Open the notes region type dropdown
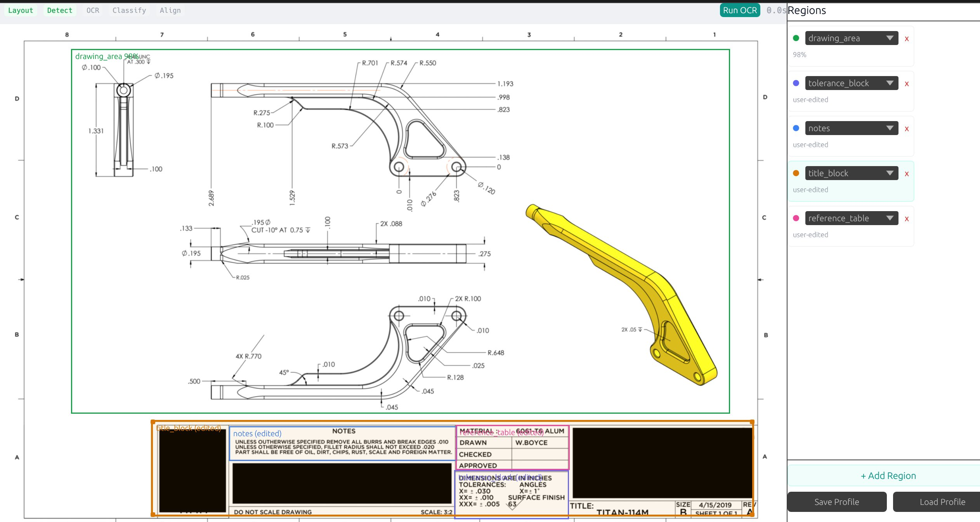980x522 pixels. (851, 128)
